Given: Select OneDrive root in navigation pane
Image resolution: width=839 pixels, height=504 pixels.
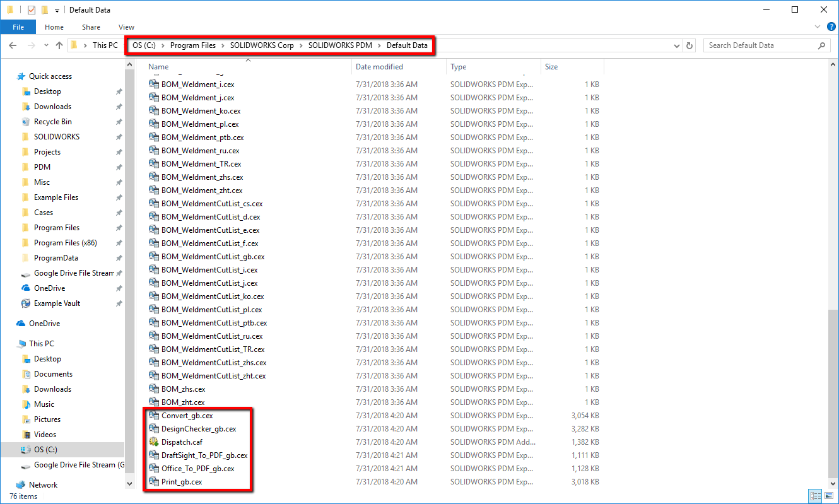Looking at the screenshot, I should [x=44, y=324].
